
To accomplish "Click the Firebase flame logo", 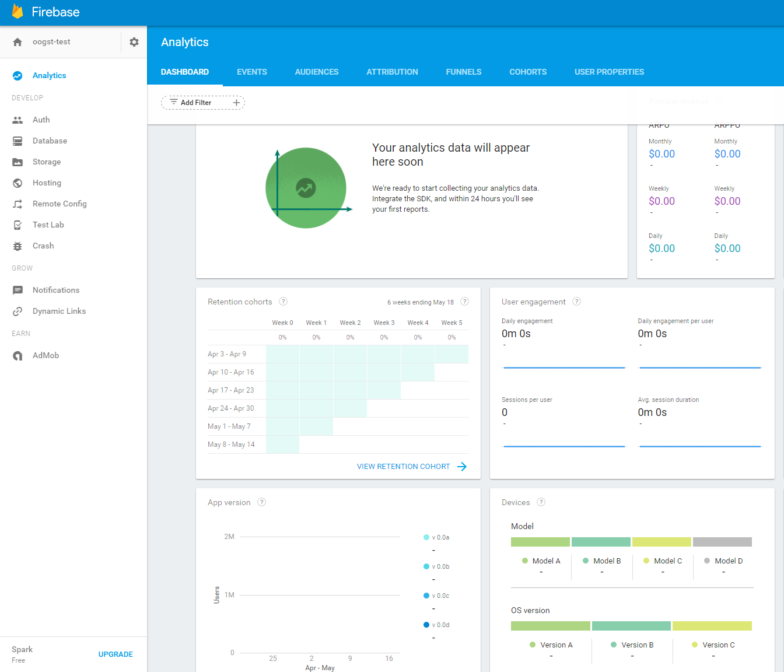I will pos(17,12).
